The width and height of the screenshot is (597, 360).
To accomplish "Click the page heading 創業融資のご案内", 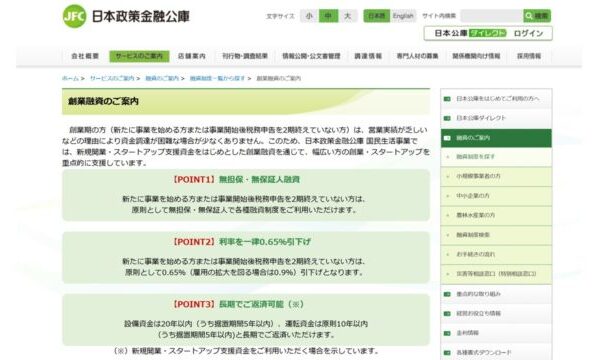I will [x=103, y=101].
